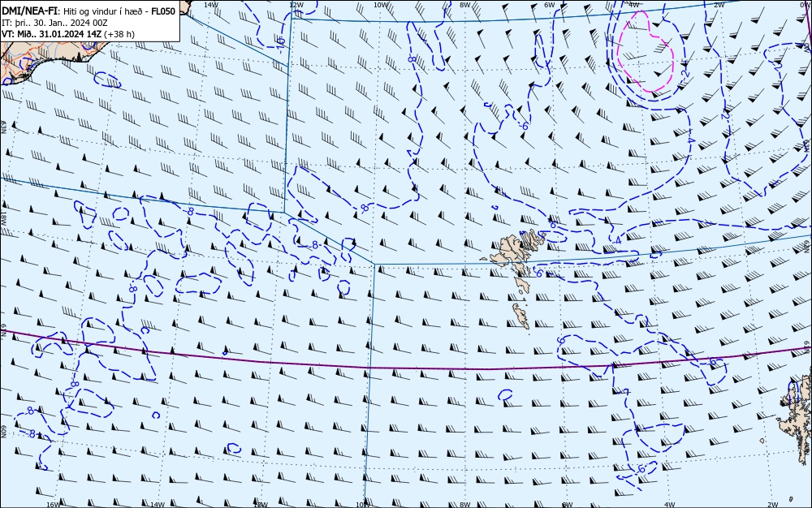Click the 'VT: Mið.. 31.01.2024 14Z' valid time
812x508 pixels.
tap(51, 34)
